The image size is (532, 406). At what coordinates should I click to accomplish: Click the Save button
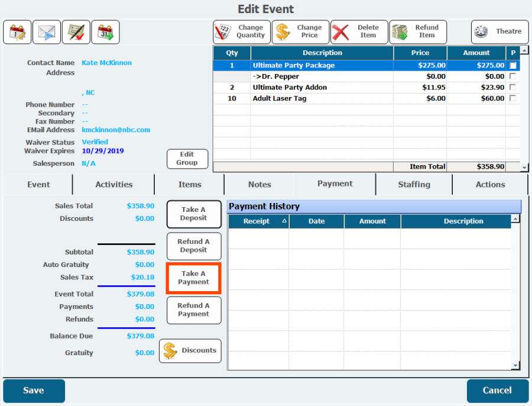[34, 391]
